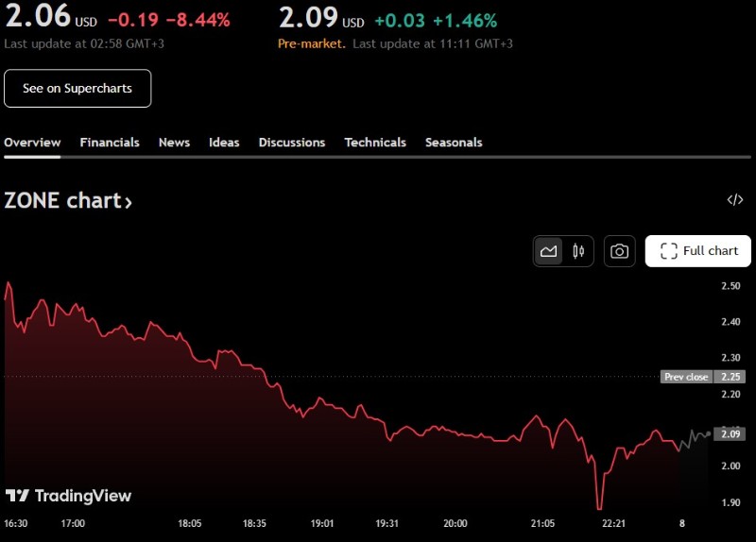The height and width of the screenshot is (542, 756).
Task: Take a chart snapshot with camera icon
Action: (620, 251)
